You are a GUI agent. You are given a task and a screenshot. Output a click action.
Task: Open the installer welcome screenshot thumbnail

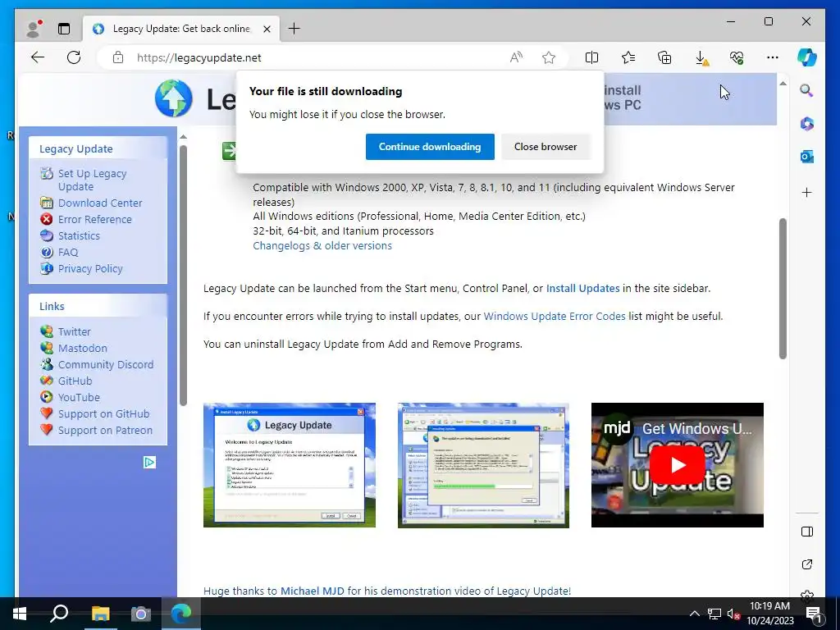(x=290, y=465)
